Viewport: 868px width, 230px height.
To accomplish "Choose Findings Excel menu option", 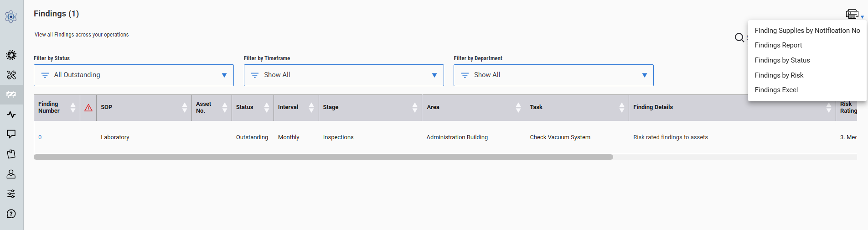I will point(776,90).
